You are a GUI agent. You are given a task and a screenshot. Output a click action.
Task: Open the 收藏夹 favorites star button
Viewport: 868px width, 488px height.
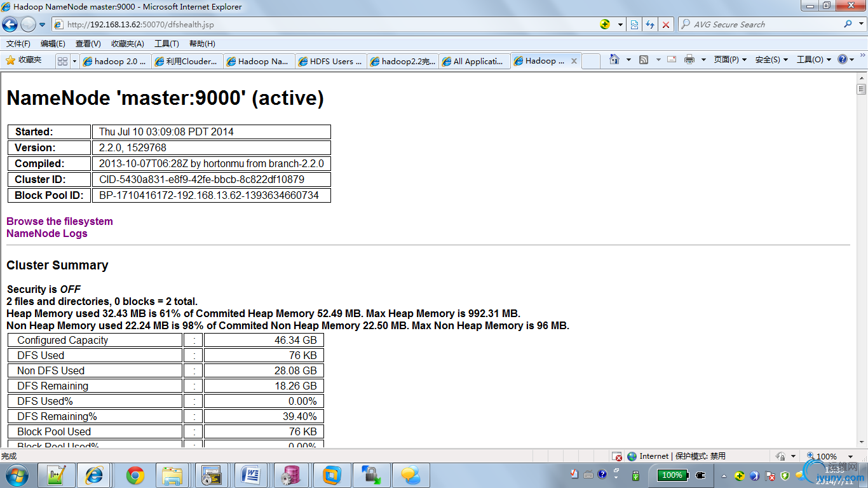tap(24, 60)
